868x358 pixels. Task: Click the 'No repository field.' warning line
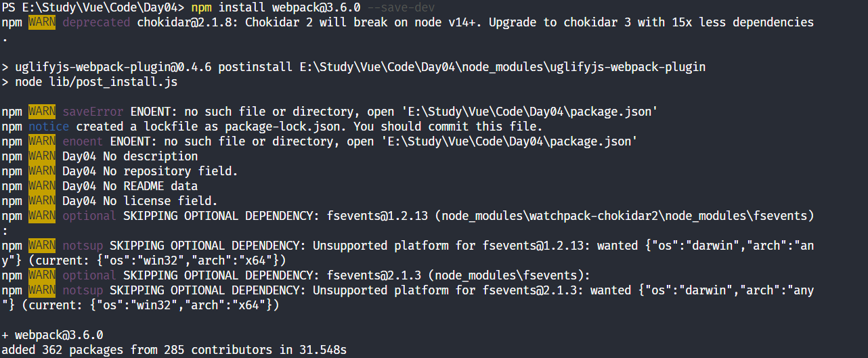(x=171, y=171)
